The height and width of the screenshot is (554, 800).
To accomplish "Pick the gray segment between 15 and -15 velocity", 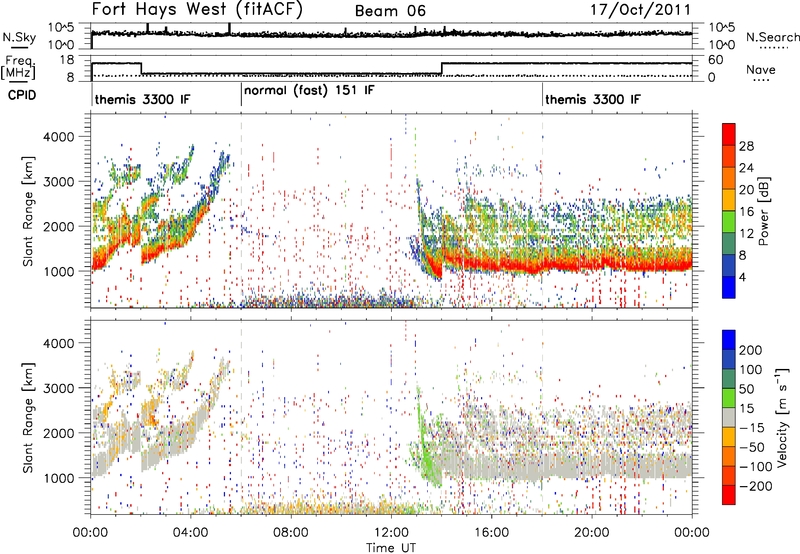I will [x=729, y=417].
